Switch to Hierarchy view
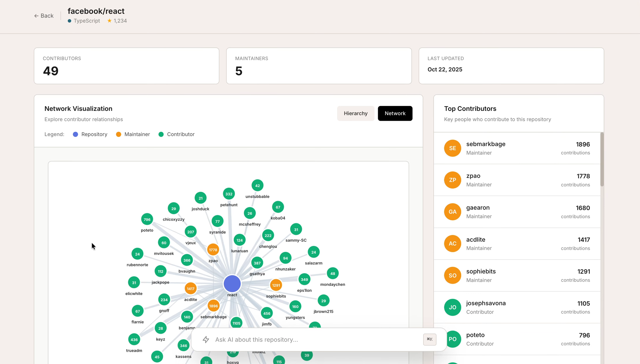 point(355,113)
